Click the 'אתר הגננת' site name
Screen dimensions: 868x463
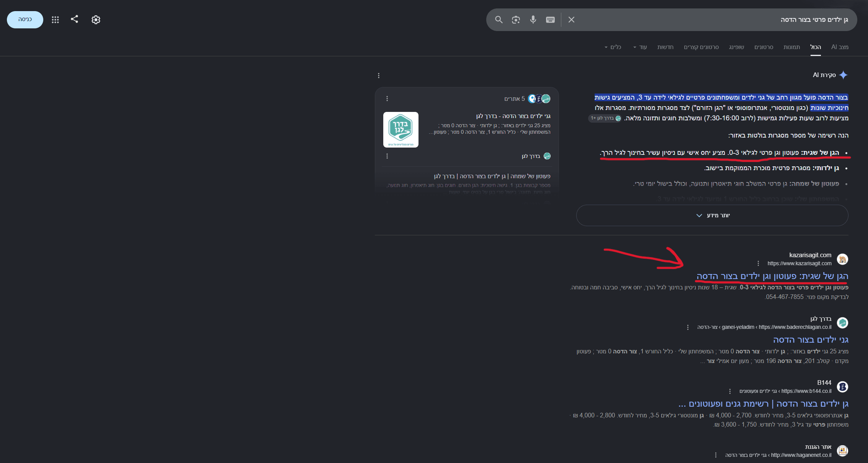818,447
